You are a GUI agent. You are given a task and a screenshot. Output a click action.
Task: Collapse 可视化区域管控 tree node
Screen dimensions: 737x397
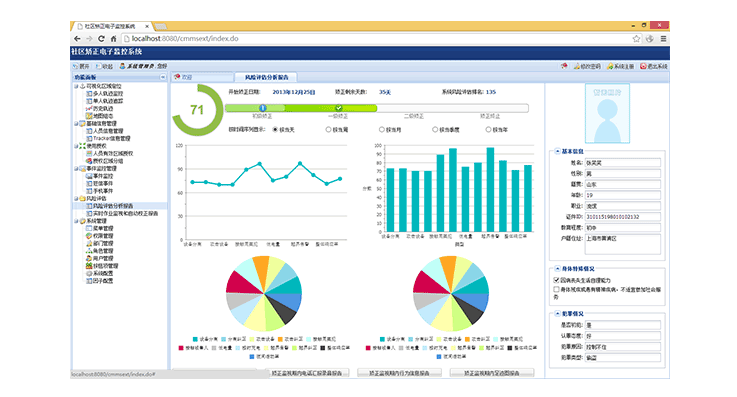tap(76, 86)
